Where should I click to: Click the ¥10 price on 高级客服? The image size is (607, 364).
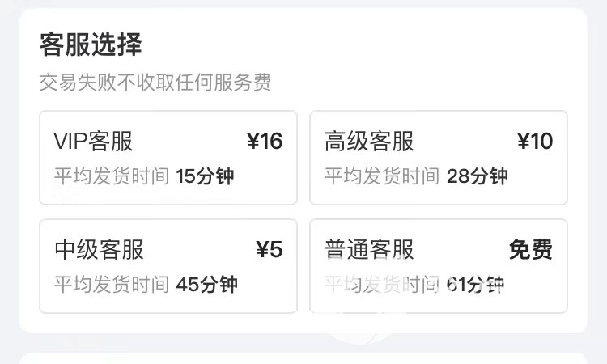tap(535, 141)
